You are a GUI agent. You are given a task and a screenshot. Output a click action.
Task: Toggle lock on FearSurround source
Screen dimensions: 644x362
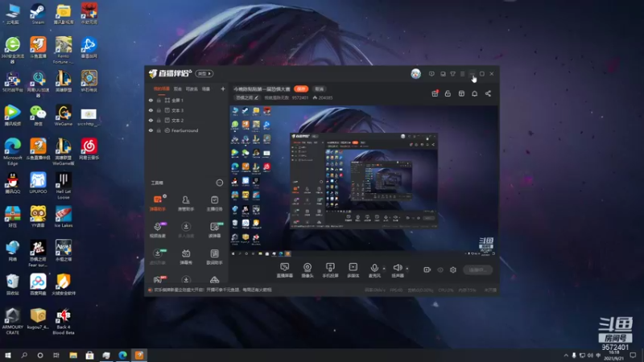[x=159, y=130]
